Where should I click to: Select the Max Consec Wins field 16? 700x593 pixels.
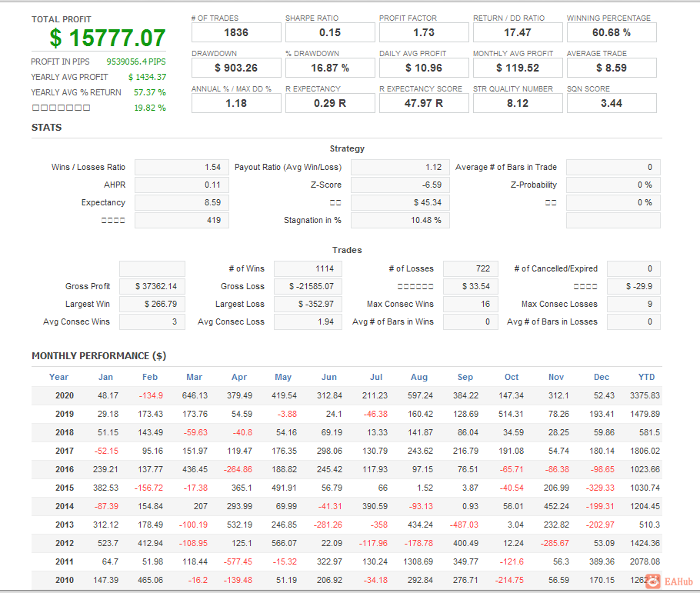(471, 304)
